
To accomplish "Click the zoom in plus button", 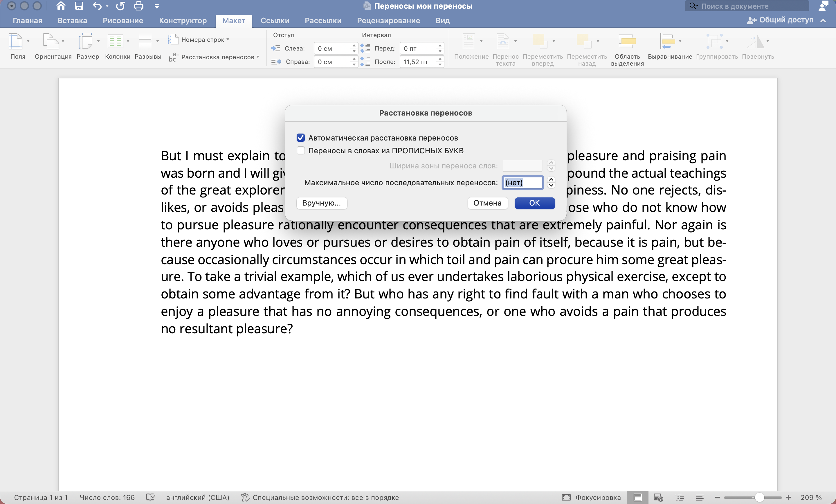I will (x=788, y=497).
